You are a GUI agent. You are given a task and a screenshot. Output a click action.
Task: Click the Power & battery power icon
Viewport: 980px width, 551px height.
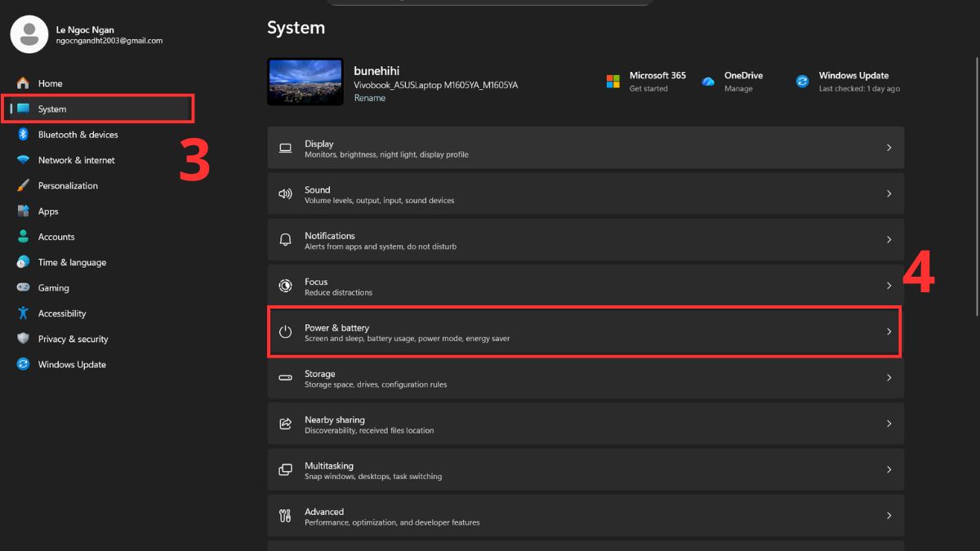[285, 331]
